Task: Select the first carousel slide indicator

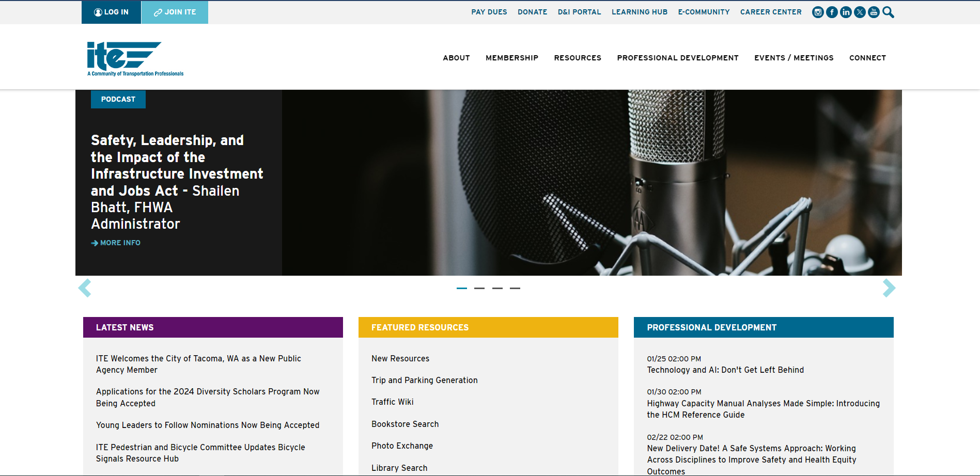Action: pyautogui.click(x=462, y=288)
